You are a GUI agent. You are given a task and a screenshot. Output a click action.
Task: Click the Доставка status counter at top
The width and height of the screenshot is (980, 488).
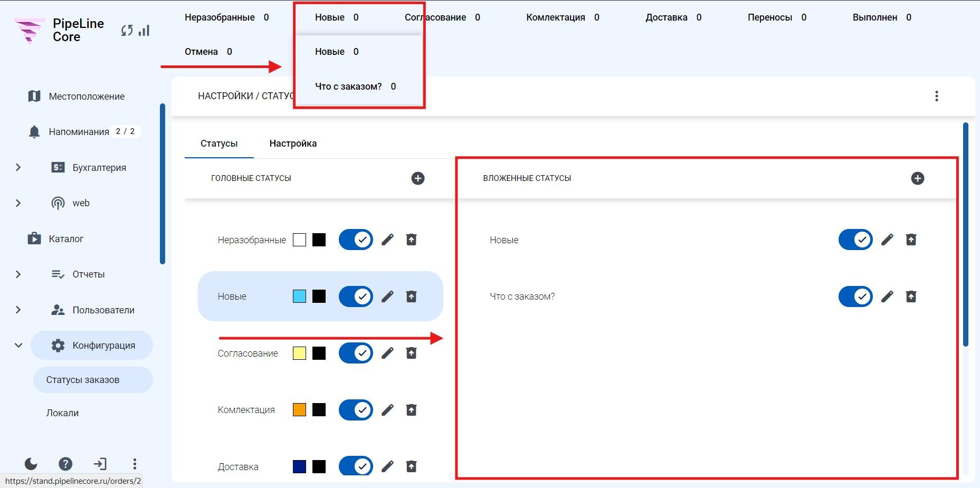pyautogui.click(x=673, y=17)
